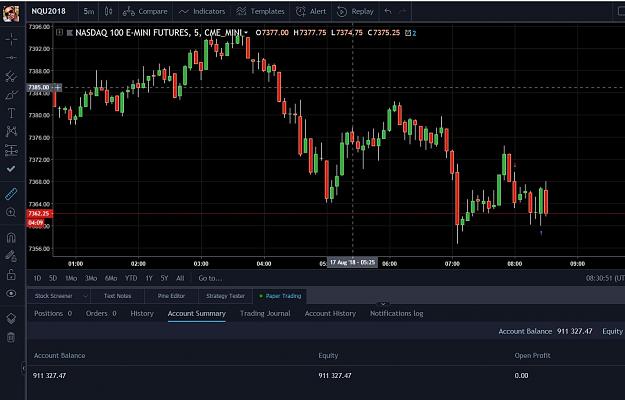Set range to YTD
Screen dimensions: 625x400
click(131, 278)
